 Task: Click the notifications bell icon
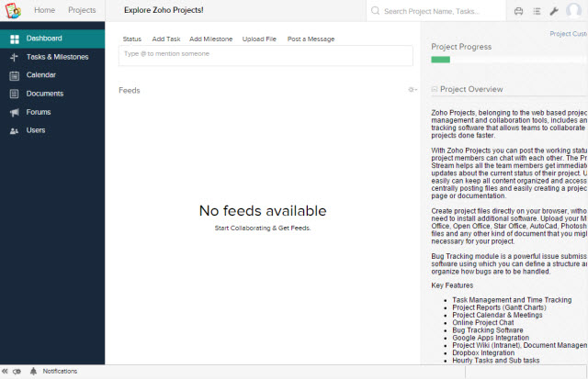coord(33,371)
